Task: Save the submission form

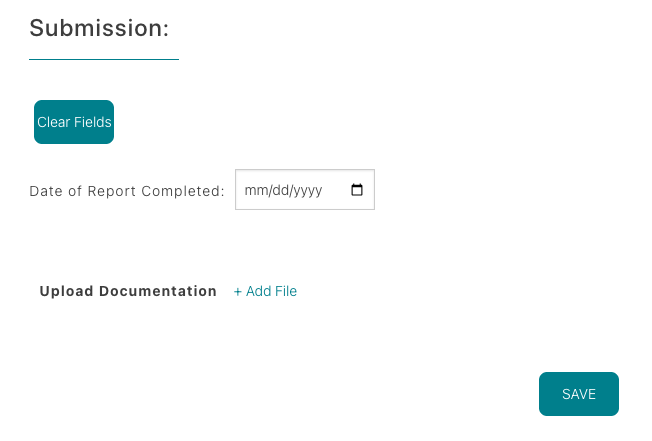Action: pos(579,394)
